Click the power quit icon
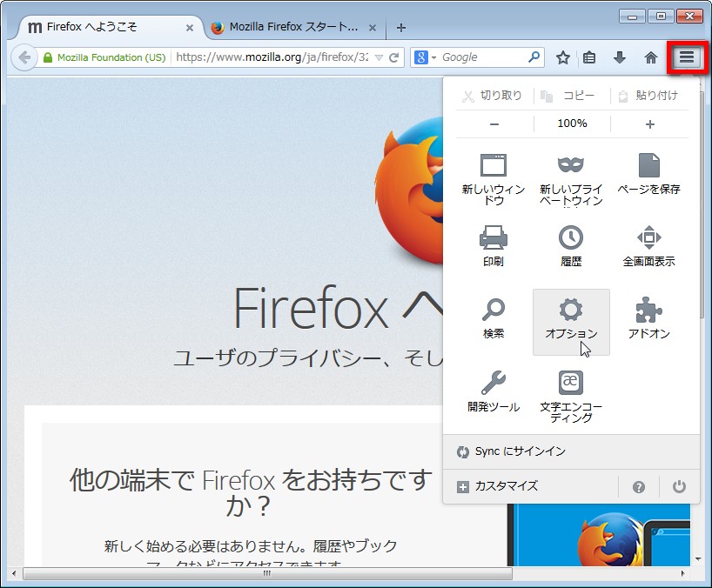The image size is (712, 588). [679, 487]
